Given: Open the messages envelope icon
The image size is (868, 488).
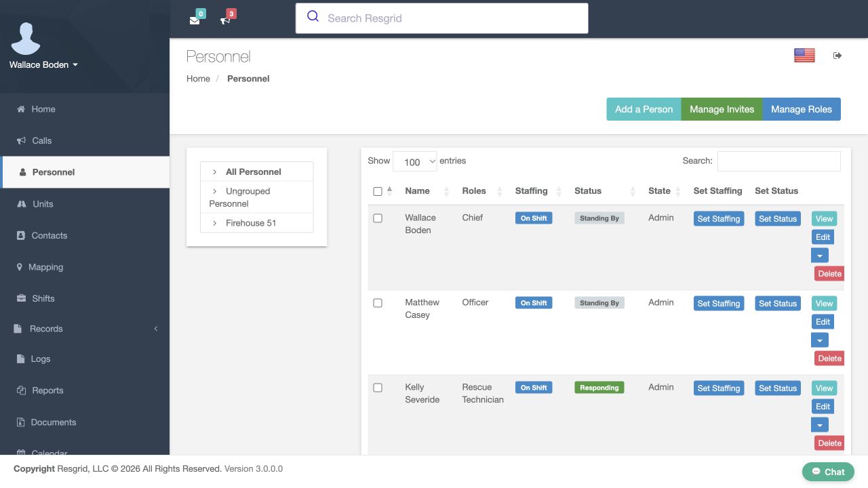Looking at the screenshot, I should [x=195, y=20].
